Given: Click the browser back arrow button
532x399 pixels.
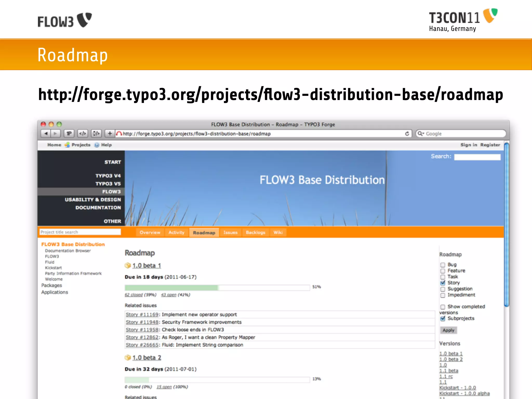Looking at the screenshot, I should tap(46, 134).
